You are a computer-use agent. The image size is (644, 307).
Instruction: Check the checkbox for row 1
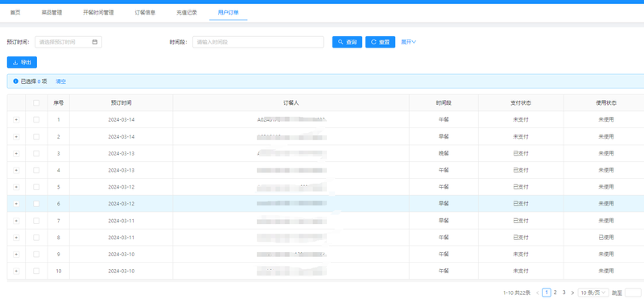36,119
